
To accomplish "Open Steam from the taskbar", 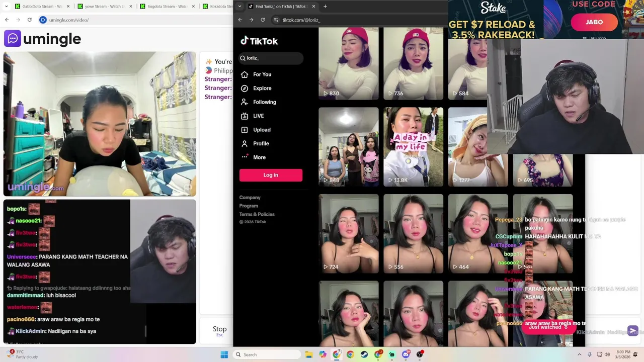I will [364, 354].
